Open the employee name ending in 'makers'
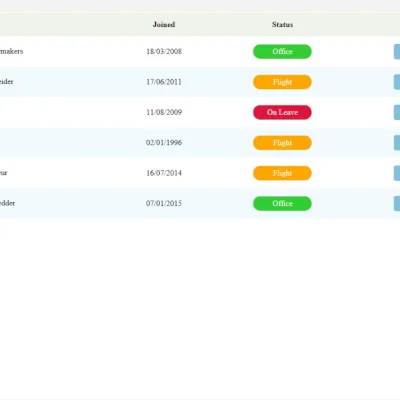Viewport: 400px width, 400px height. [11, 51]
